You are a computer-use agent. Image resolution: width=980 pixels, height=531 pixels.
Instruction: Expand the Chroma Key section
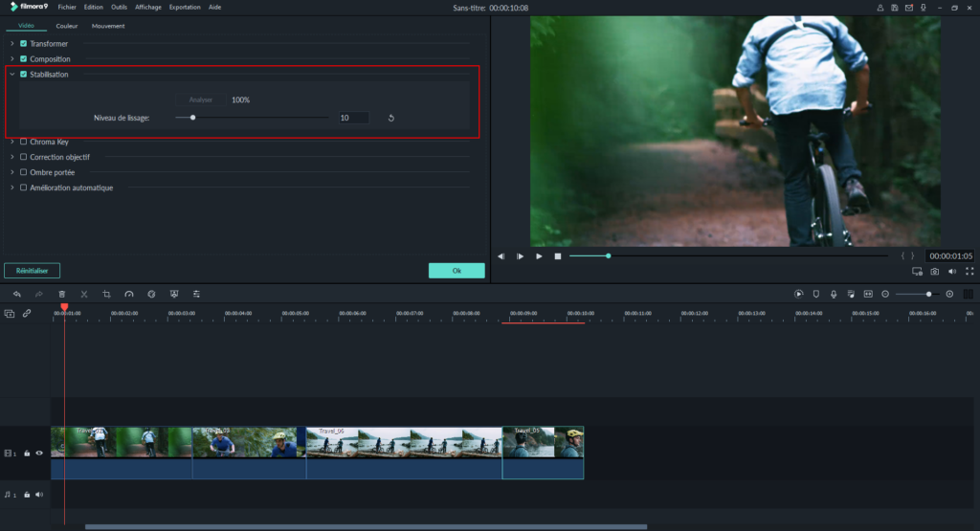(11, 142)
